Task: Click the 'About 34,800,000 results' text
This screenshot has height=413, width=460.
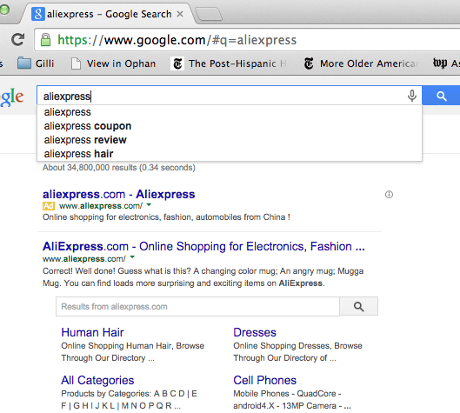Action: click(119, 167)
